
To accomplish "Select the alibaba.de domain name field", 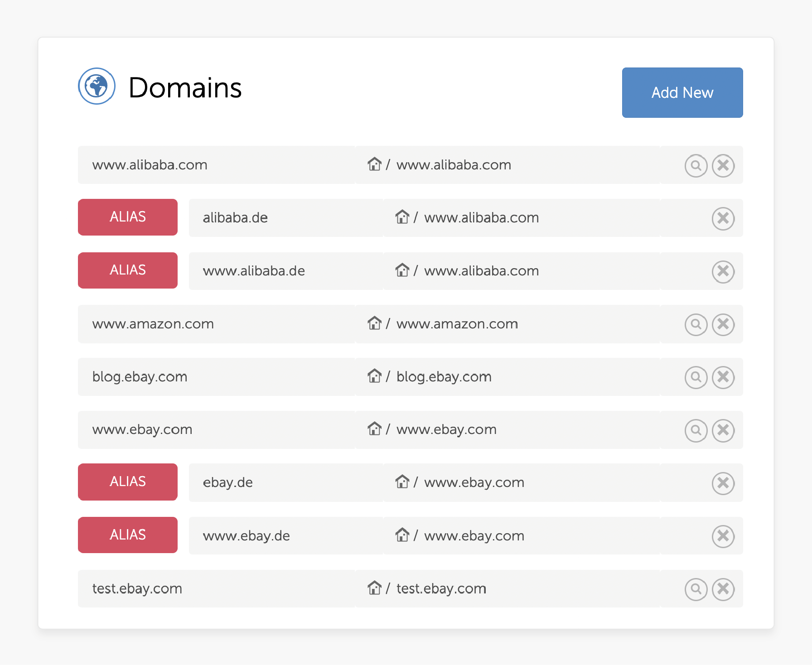I will click(286, 218).
